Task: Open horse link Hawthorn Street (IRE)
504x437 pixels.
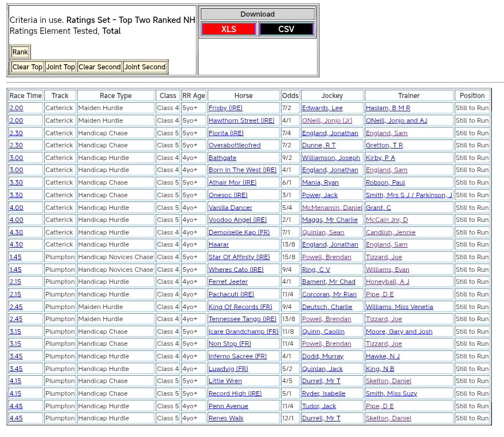Action: click(241, 120)
